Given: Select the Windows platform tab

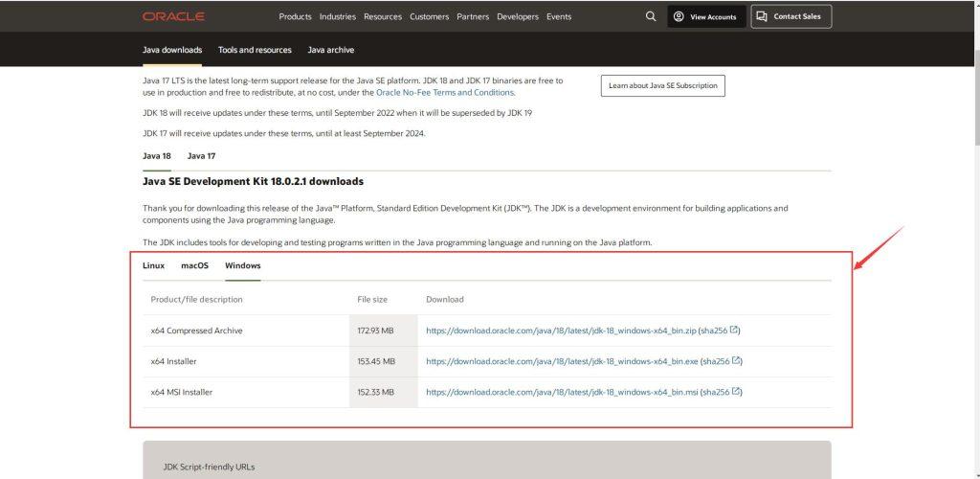Looking at the screenshot, I should [242, 265].
